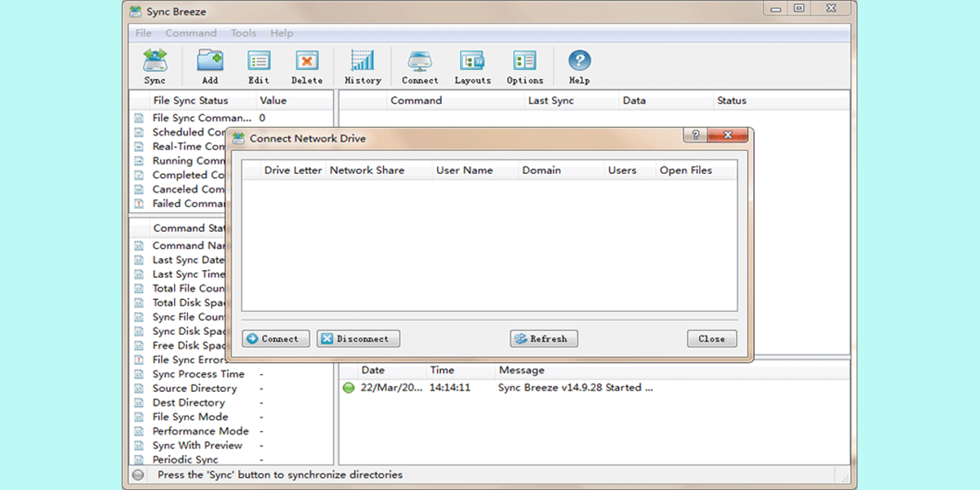Click the icon beside File Sync Commands row
The image size is (980, 490).
pos(138,118)
